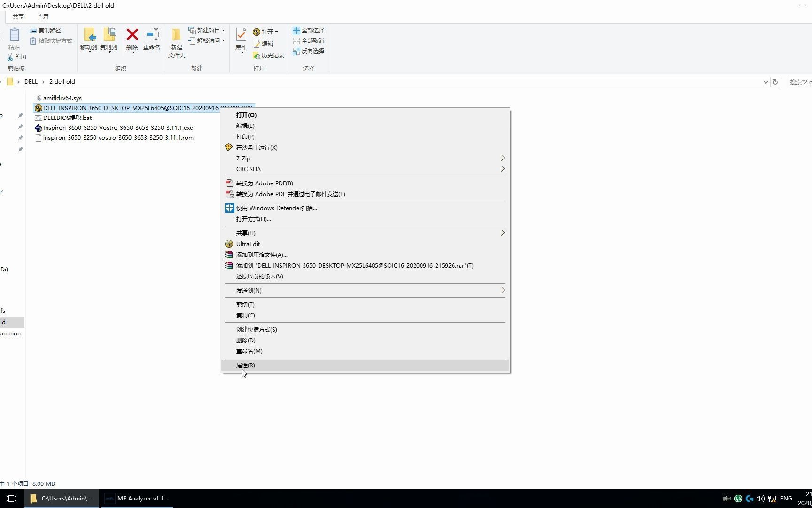Image resolution: width=812 pixels, height=508 pixels.
Task: Choose UltraEdit in context menu
Action: click(365, 244)
